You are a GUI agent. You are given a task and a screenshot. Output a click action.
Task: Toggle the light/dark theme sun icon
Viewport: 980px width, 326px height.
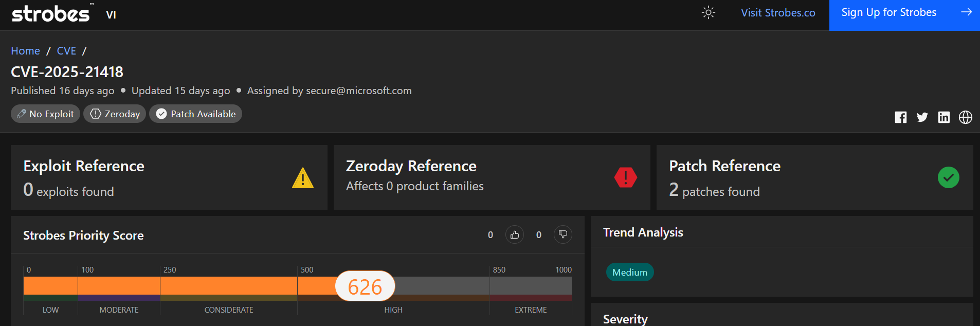[x=709, y=12]
